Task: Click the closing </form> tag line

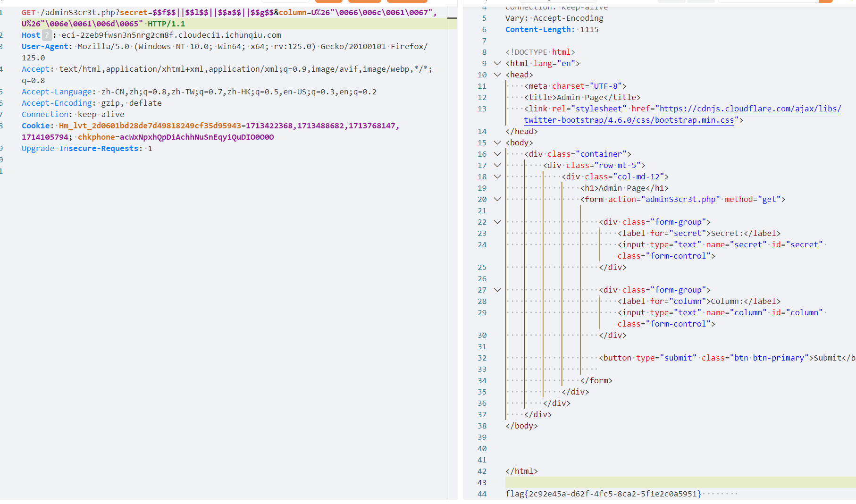Action: coord(596,380)
